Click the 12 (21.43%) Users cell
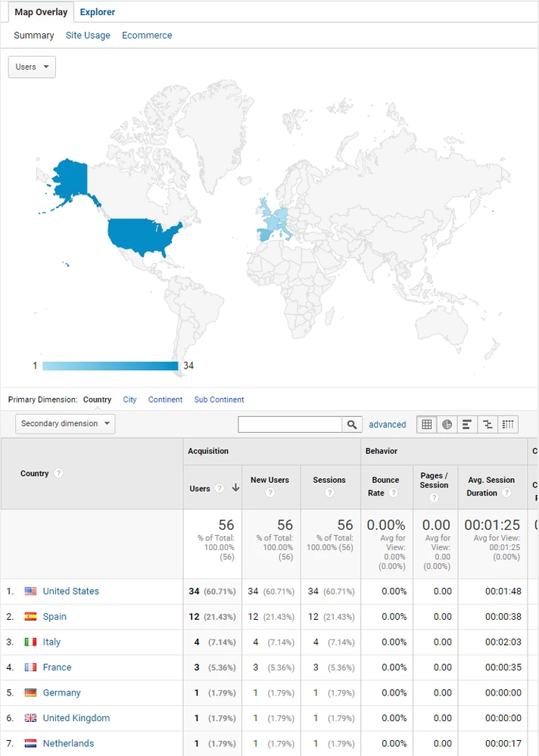The image size is (539, 756). coord(212,617)
